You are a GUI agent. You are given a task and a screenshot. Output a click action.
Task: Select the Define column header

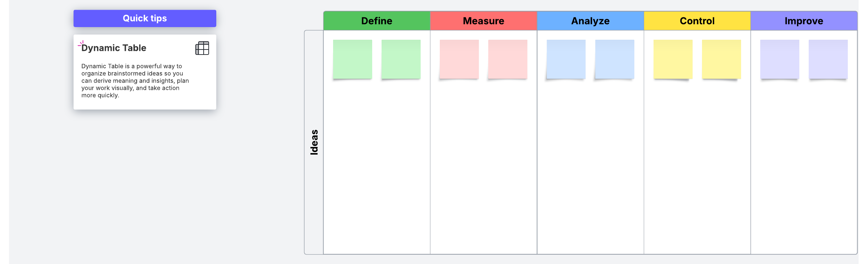click(x=376, y=21)
